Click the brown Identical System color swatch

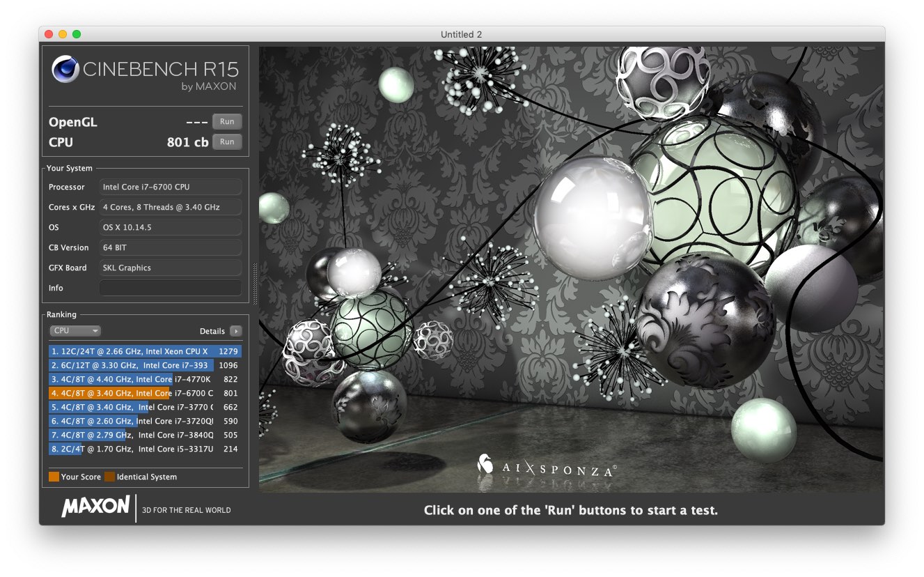pos(109,477)
